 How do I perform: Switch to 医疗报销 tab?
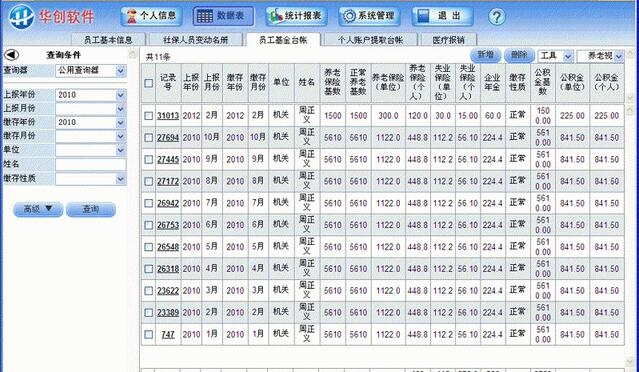pyautogui.click(x=449, y=40)
